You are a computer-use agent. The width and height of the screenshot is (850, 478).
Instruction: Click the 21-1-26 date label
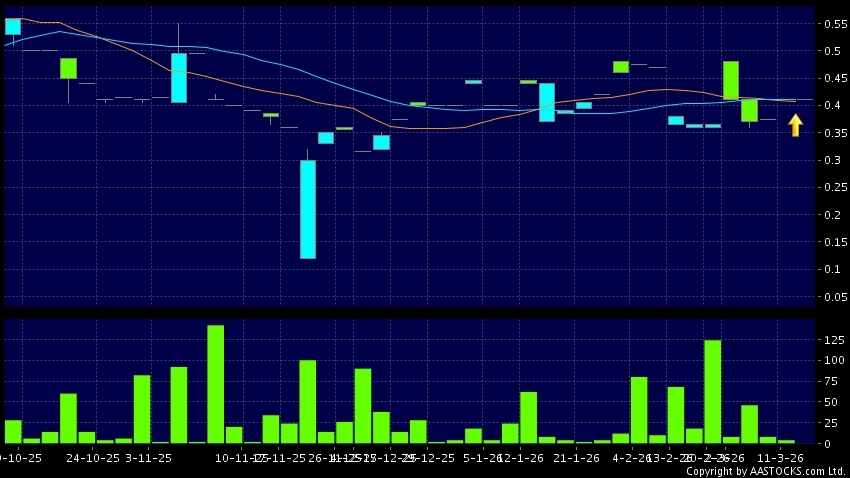[579, 457]
